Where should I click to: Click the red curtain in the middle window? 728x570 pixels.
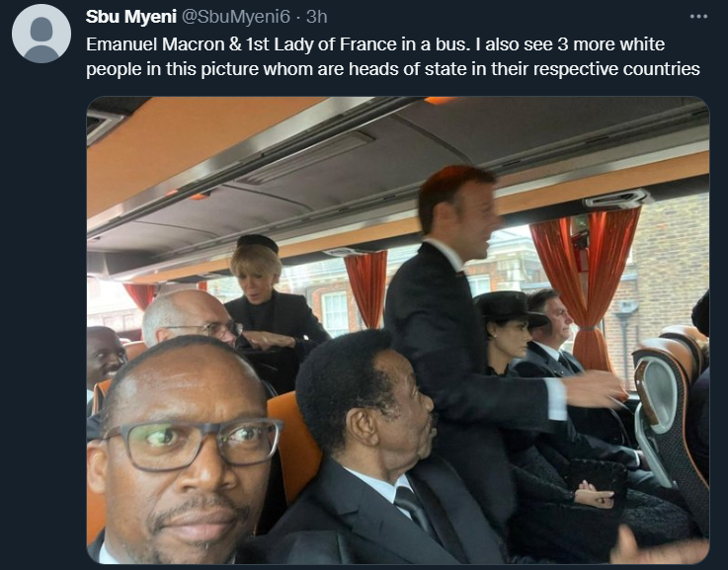pos(366,287)
